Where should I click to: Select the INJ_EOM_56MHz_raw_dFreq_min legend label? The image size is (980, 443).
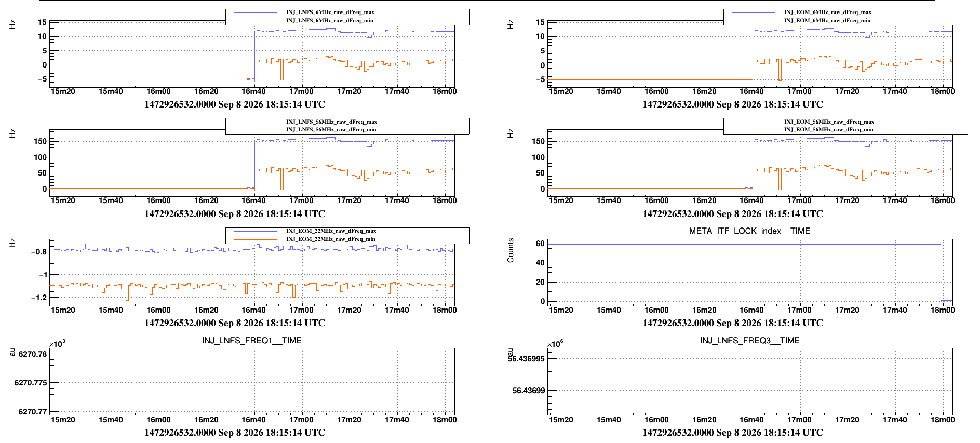[828, 129]
